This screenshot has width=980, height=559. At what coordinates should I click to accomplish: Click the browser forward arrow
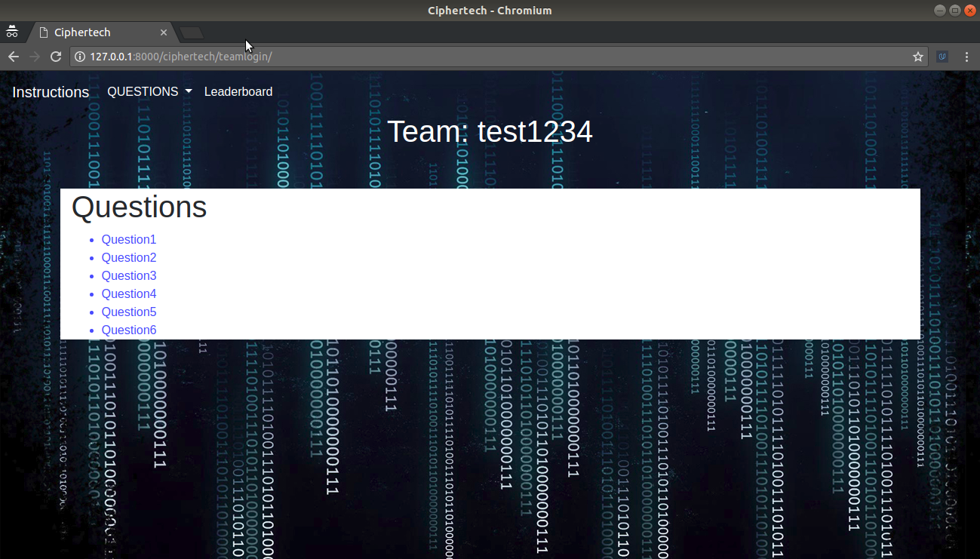point(35,57)
